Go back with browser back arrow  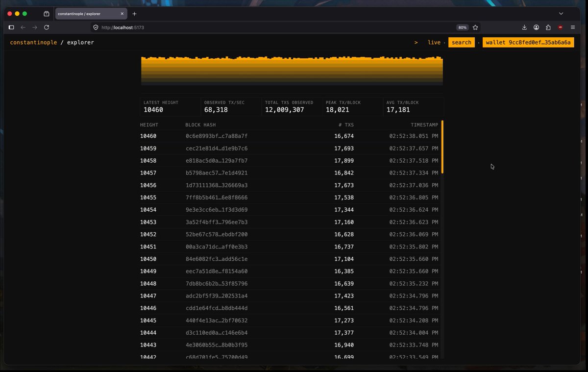click(23, 27)
